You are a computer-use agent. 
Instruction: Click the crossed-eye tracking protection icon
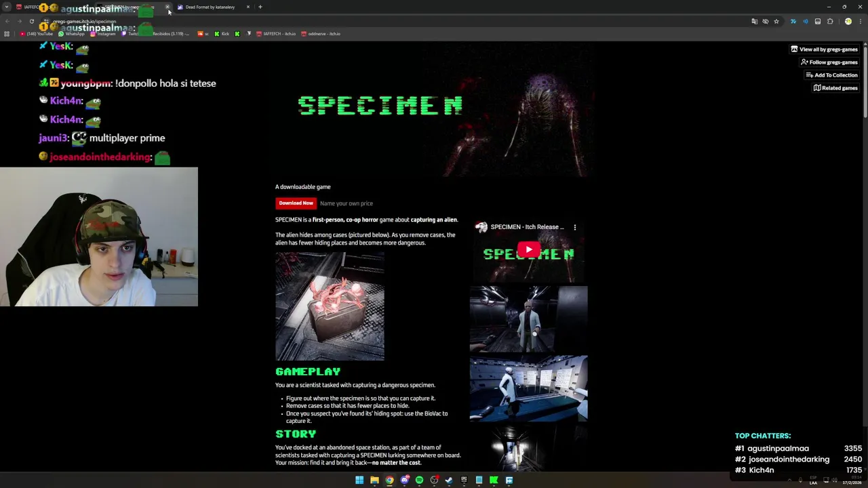click(766, 22)
